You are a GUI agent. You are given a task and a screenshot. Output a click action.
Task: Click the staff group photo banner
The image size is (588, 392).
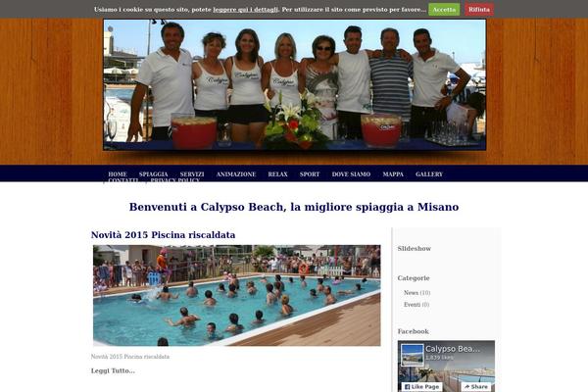click(x=295, y=85)
